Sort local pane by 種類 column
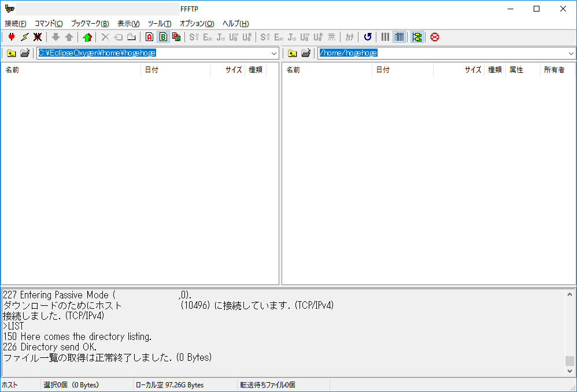 tap(256, 70)
